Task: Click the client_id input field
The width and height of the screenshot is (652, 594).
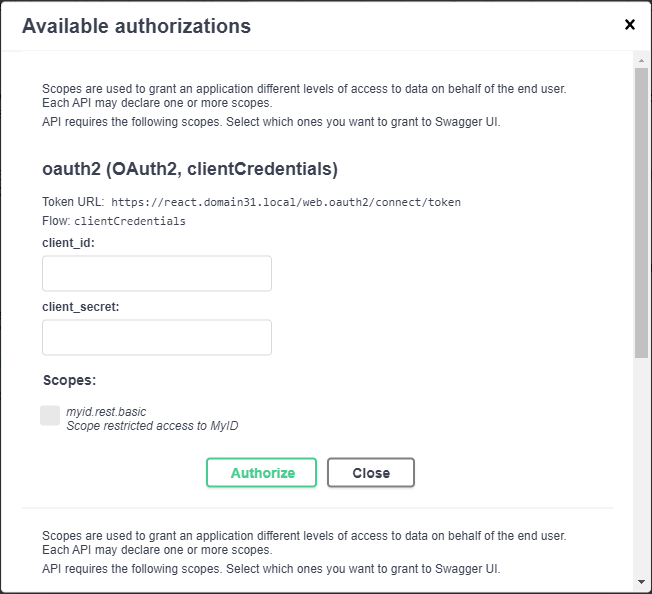Action: [157, 273]
